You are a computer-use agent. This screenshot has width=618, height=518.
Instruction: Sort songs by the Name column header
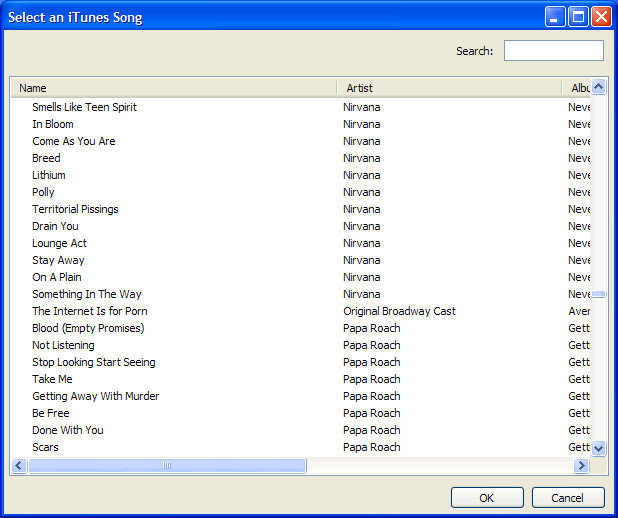click(x=173, y=88)
